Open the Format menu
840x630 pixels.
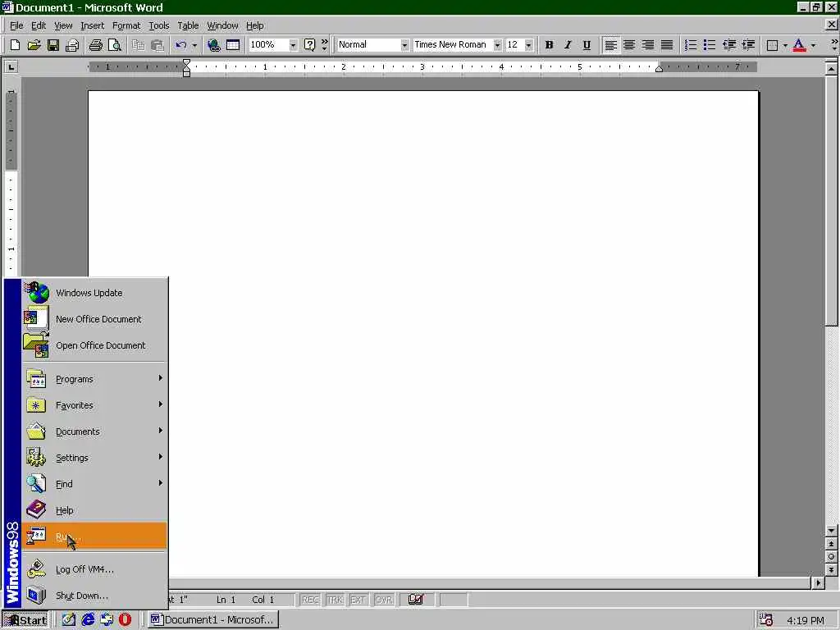tap(126, 25)
